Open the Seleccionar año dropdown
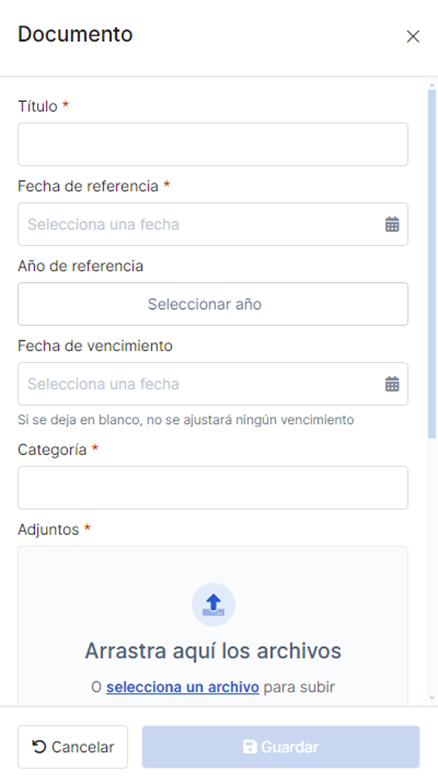 (213, 304)
